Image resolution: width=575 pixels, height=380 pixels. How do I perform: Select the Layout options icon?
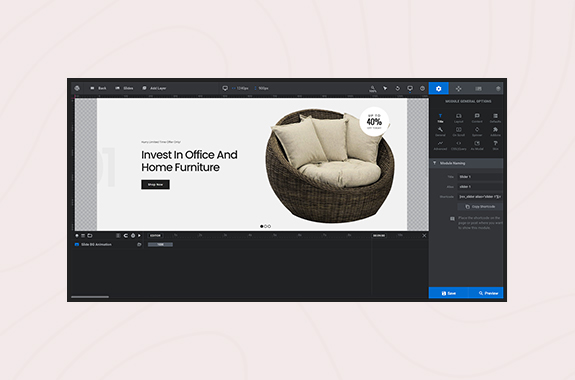click(459, 118)
